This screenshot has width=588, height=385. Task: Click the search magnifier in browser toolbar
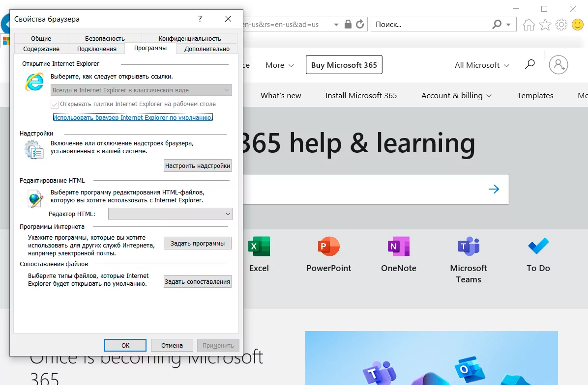(x=497, y=25)
